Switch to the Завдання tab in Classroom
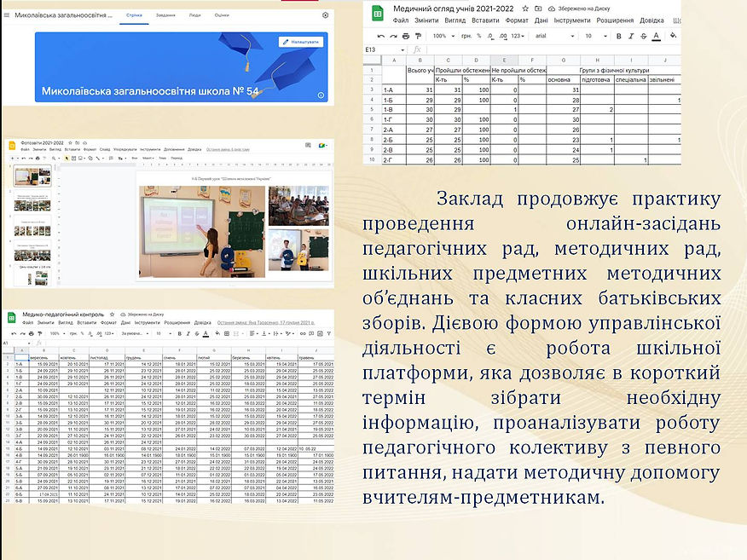Screen dimensions: 747x560 pyautogui.click(x=165, y=15)
